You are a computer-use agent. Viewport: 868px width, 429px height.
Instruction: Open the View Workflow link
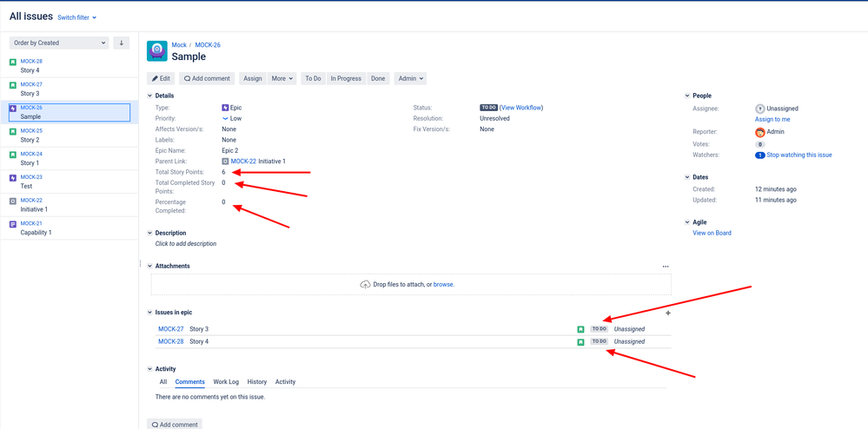coord(521,108)
